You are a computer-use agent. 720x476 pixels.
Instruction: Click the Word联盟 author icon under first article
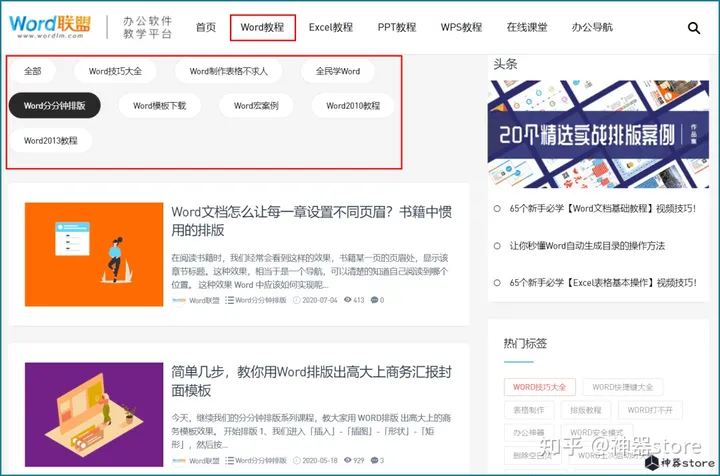coord(179,300)
